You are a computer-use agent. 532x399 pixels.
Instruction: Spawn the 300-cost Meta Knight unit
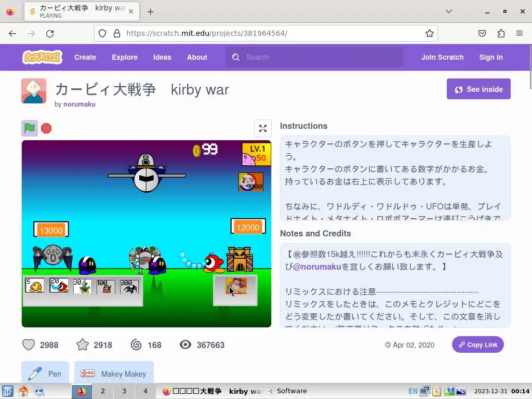[x=129, y=287]
